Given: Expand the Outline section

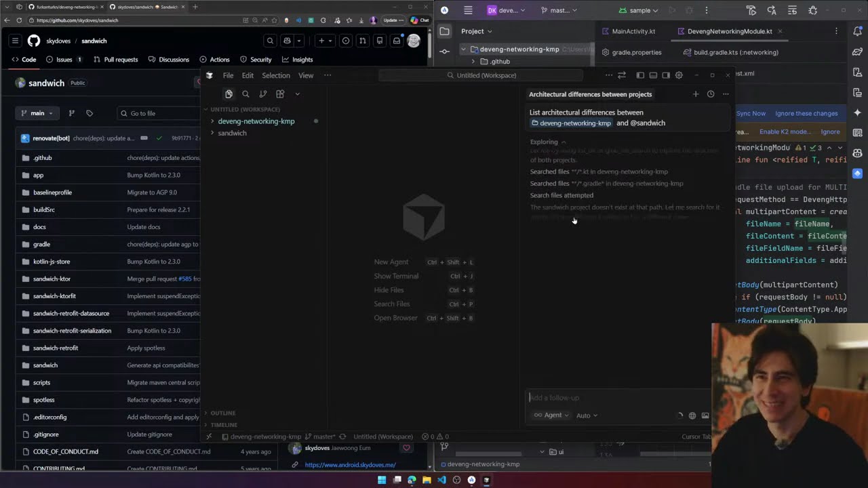Looking at the screenshot, I should pyautogui.click(x=223, y=413).
